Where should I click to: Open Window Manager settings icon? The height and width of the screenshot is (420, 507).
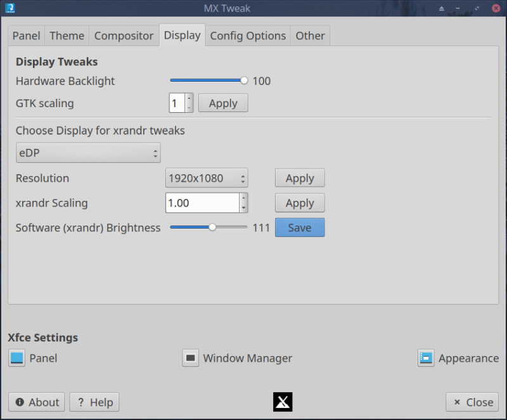pos(191,358)
